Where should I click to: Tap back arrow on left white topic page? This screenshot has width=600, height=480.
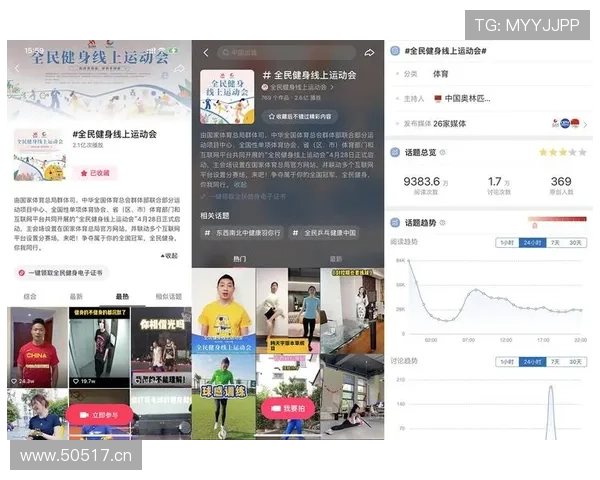[17, 68]
